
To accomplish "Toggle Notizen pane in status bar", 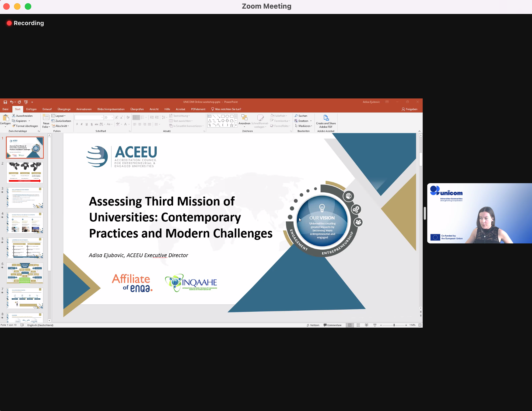I will coord(313,325).
